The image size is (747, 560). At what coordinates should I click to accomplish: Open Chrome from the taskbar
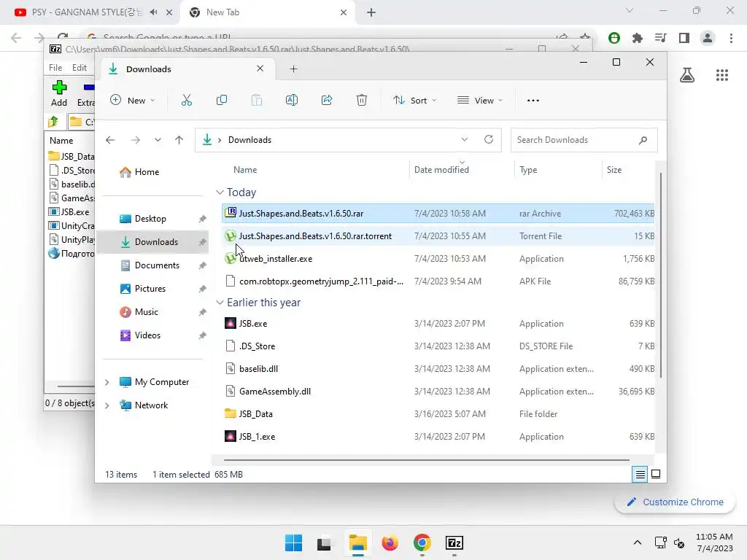[422, 542]
